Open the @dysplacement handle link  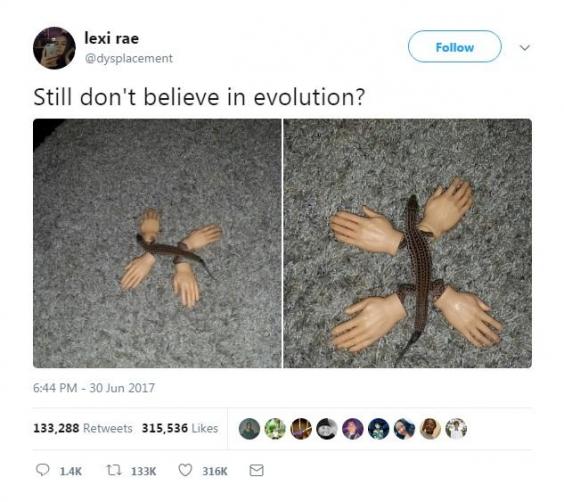tap(128, 58)
